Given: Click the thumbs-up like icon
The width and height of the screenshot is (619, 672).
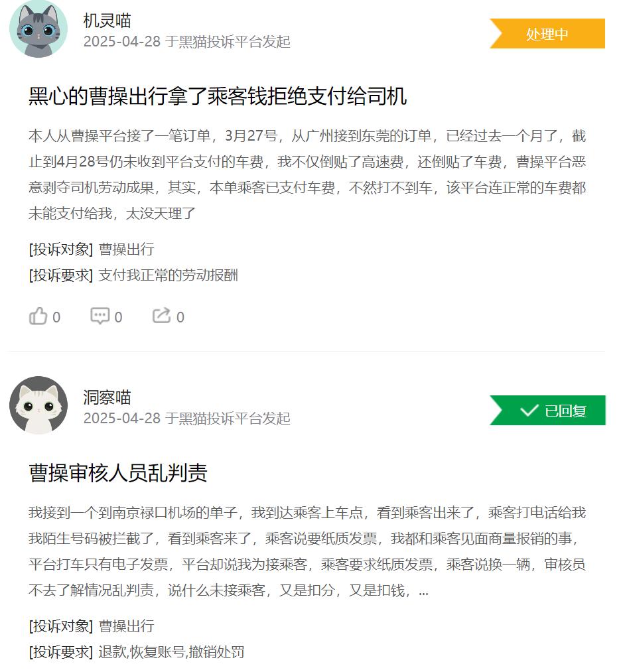Looking at the screenshot, I should click(x=38, y=316).
